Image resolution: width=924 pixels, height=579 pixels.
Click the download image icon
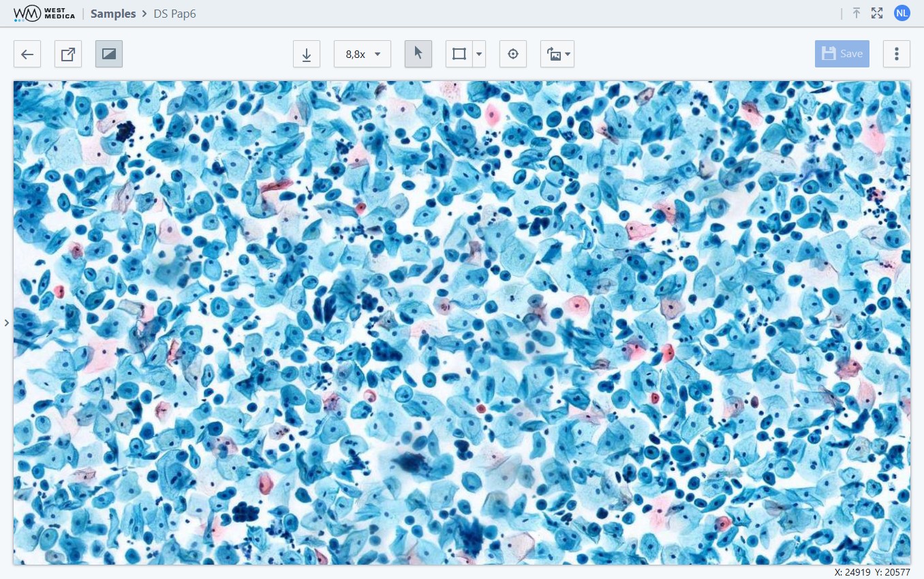click(307, 54)
